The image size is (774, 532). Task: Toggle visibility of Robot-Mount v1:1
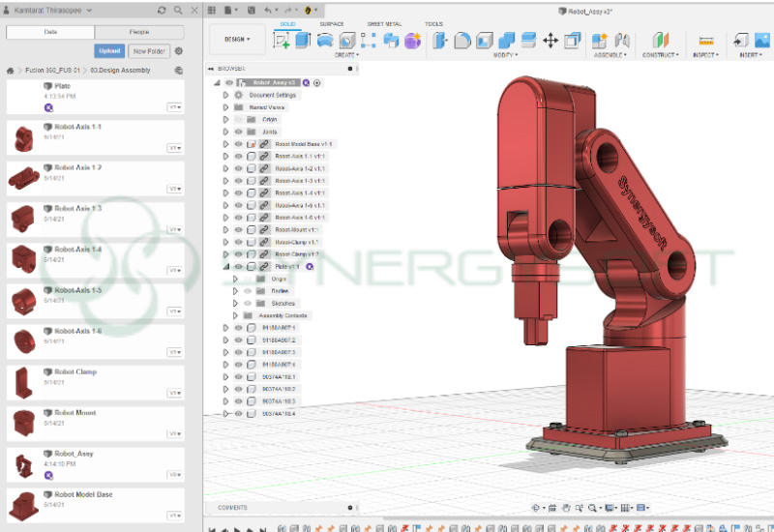coord(238,230)
